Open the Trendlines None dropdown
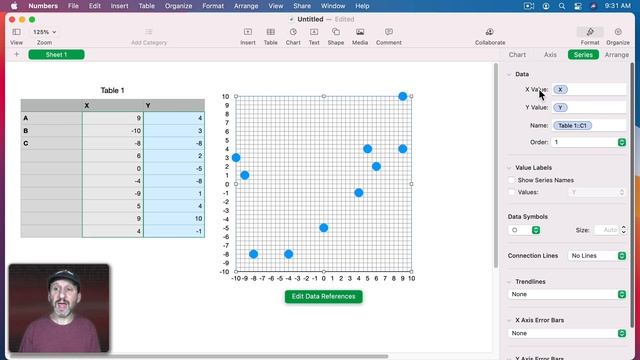This screenshot has width=640, height=360. [x=567, y=294]
